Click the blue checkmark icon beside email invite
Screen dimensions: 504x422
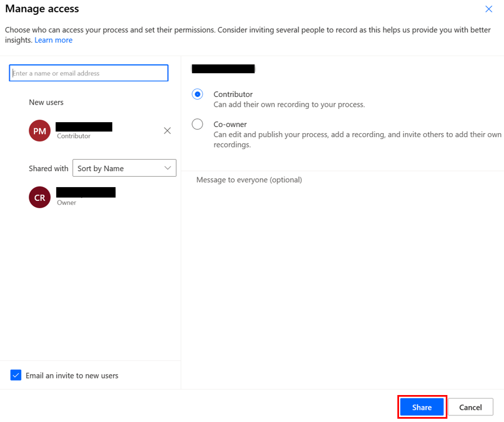(16, 375)
